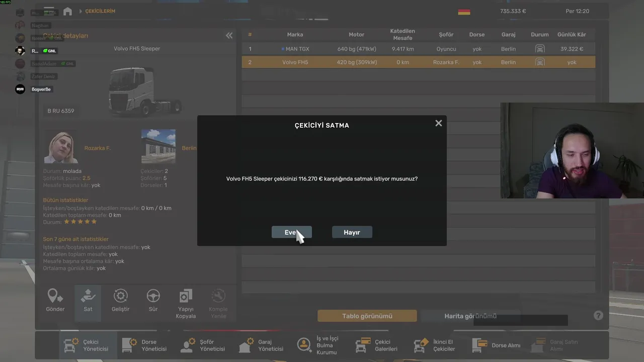The image size is (644, 362).
Task: Open driver name Rozarka F. link
Action: pyautogui.click(x=98, y=148)
